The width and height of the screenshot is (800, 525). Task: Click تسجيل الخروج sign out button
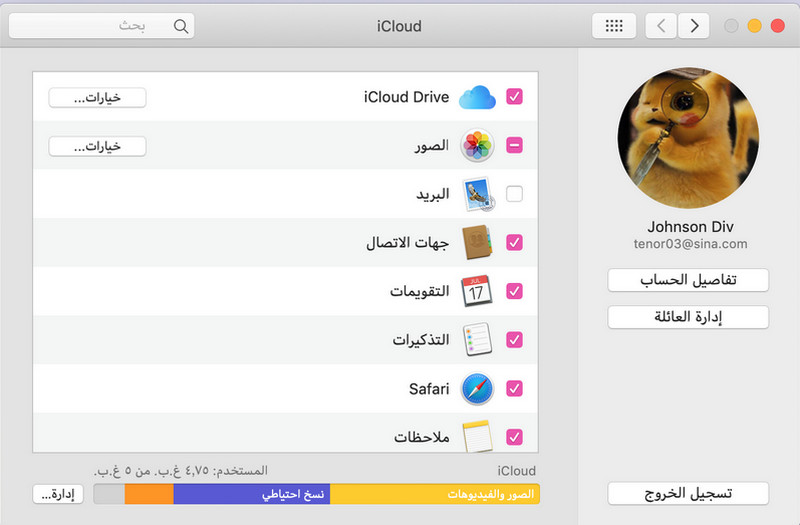click(x=688, y=493)
